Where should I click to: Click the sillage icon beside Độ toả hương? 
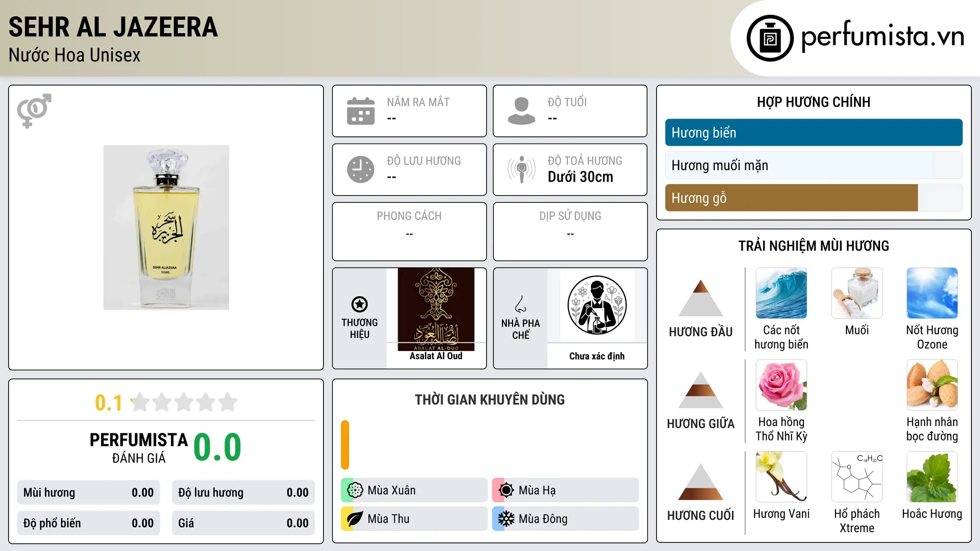pyautogui.click(x=522, y=169)
